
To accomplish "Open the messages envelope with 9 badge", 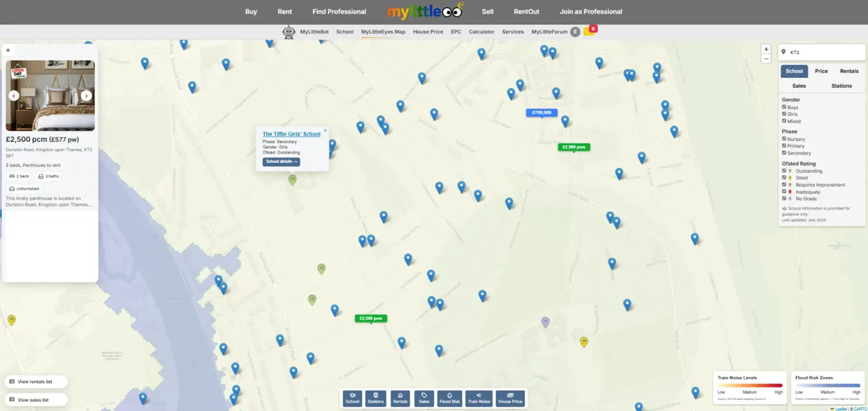I will click(588, 32).
